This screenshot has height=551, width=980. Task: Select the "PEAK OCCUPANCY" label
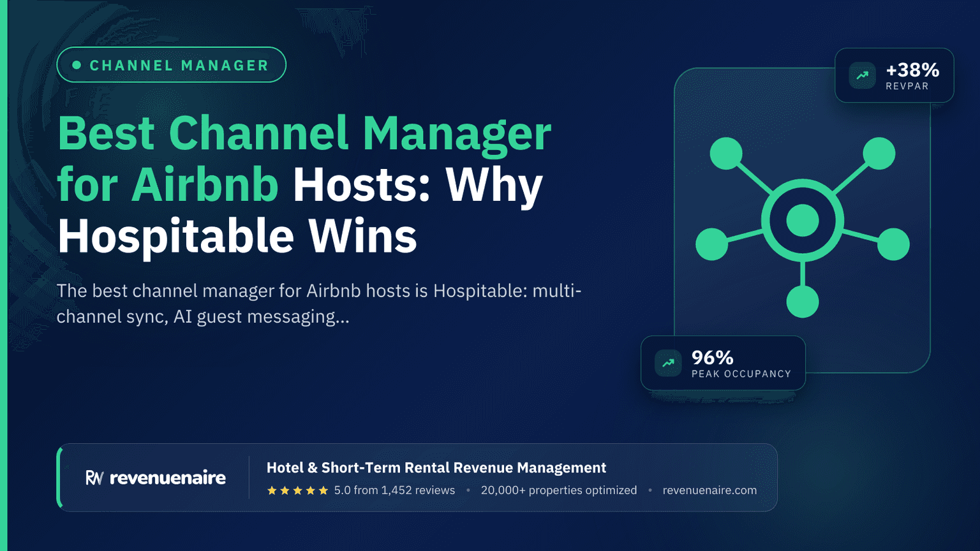[741, 374]
